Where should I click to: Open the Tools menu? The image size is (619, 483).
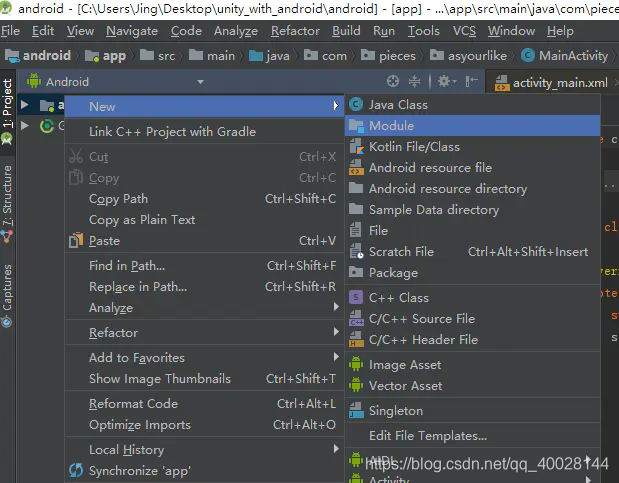424,31
